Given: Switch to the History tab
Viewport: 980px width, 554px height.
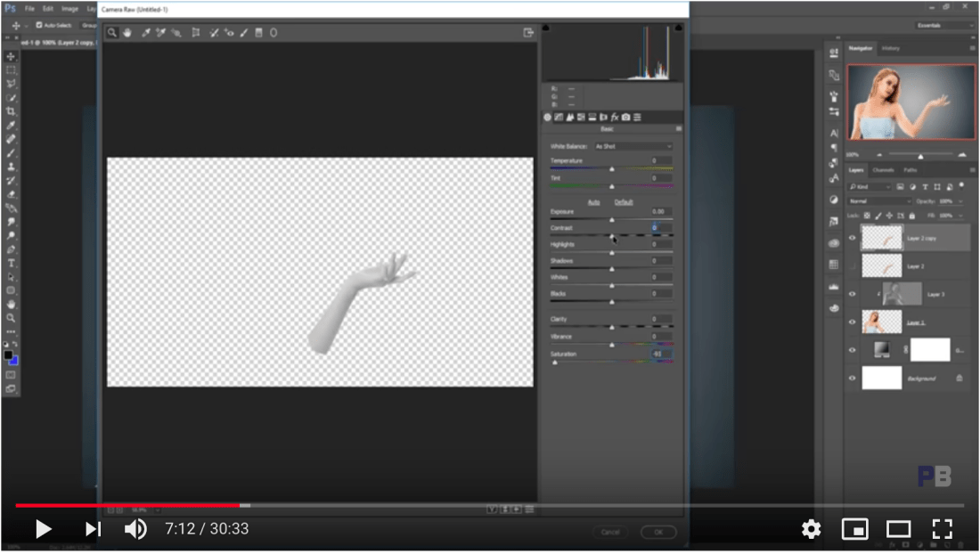Looking at the screenshot, I should click(891, 48).
